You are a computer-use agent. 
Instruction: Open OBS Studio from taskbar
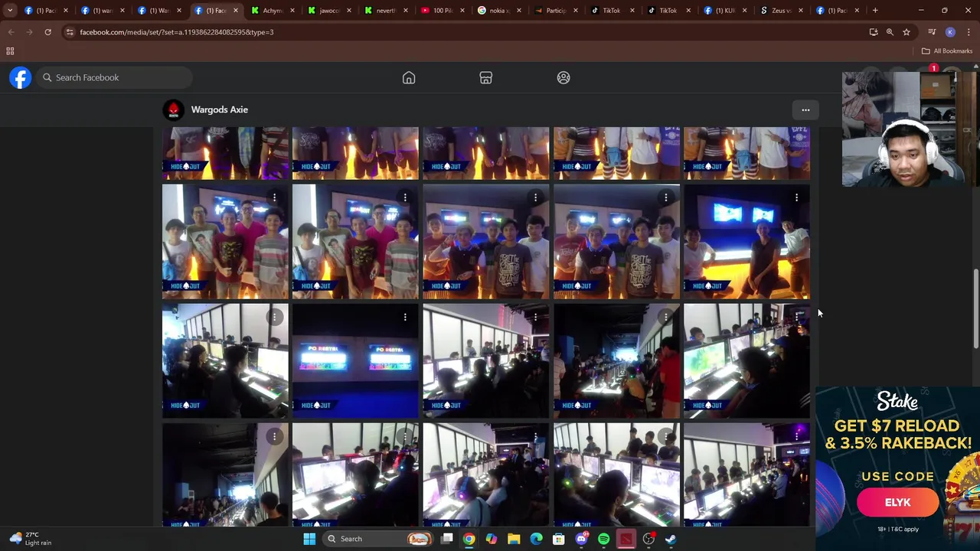(x=648, y=539)
